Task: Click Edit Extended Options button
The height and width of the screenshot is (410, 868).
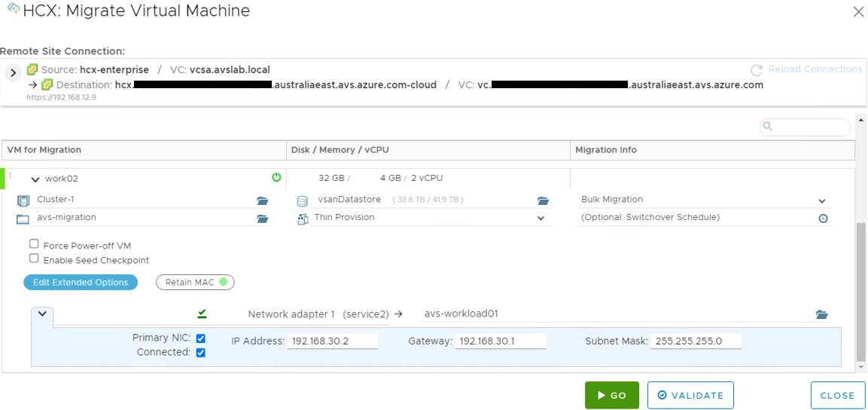Action: tap(81, 282)
